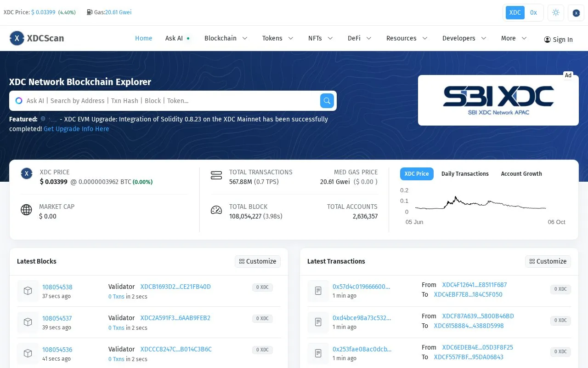Viewport: 588px width, 368px height.
Task: Switch address format to XDC
Action: (515, 12)
